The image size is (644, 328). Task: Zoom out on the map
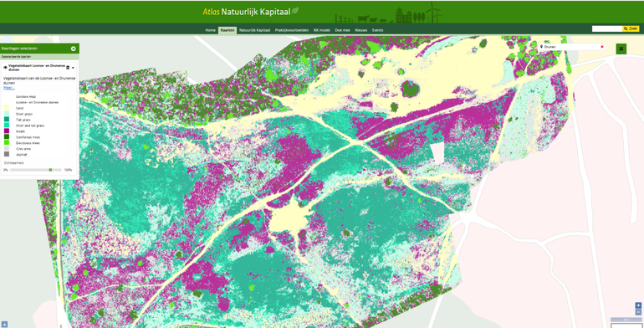(x=638, y=312)
